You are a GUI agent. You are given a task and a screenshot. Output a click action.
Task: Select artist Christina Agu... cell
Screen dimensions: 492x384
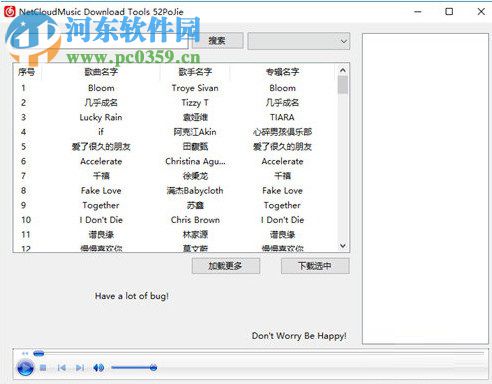click(x=195, y=161)
